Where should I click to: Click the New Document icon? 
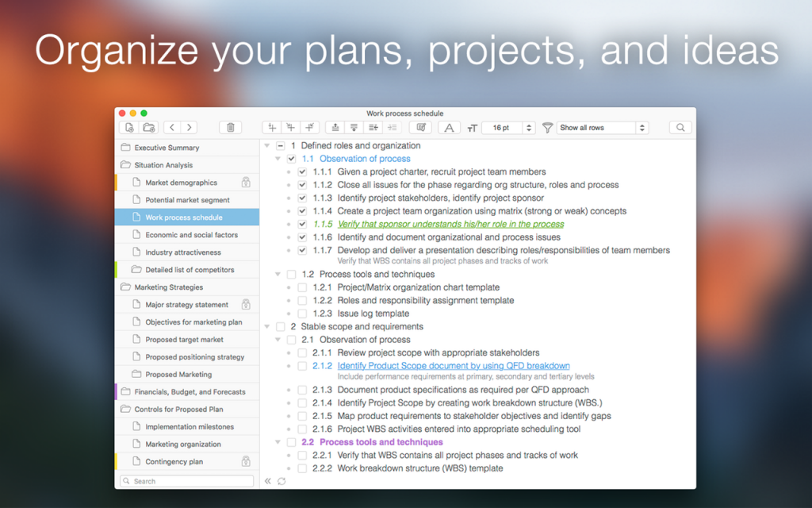(x=129, y=127)
